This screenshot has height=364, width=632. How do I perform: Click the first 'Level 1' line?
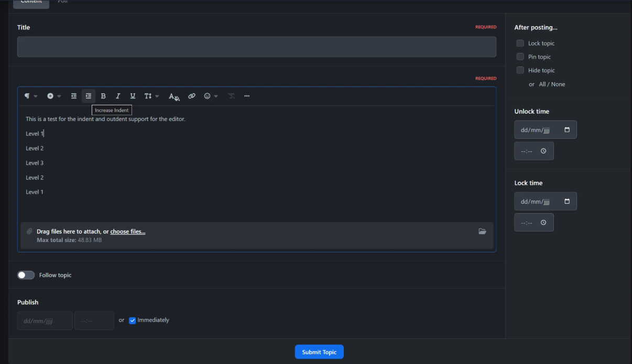35,134
